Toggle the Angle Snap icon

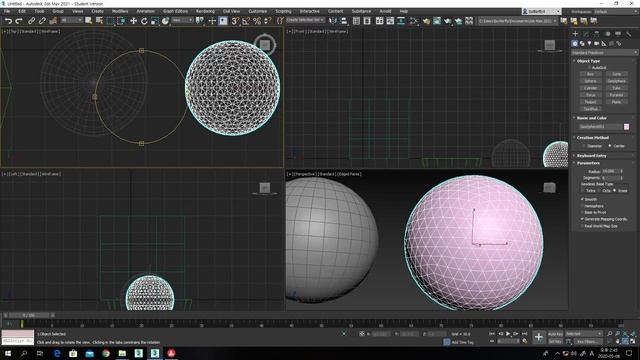(x=246, y=20)
